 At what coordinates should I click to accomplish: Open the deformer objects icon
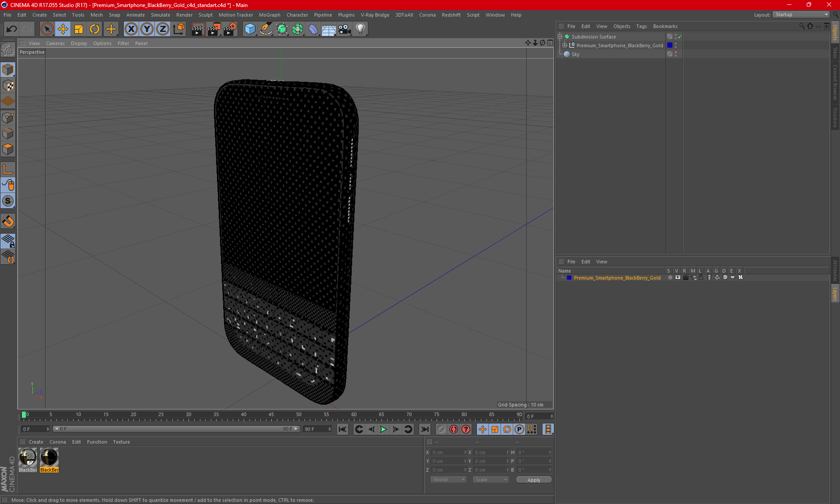point(313,29)
